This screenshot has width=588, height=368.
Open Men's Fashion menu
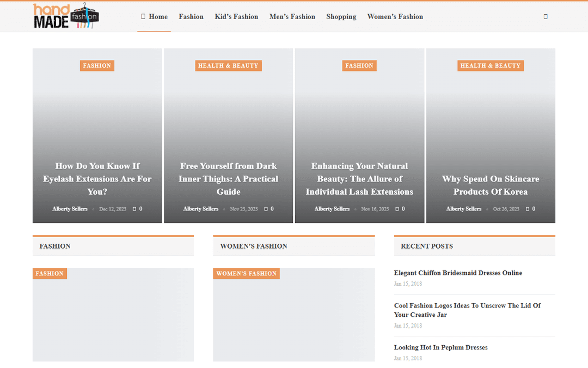tap(292, 16)
